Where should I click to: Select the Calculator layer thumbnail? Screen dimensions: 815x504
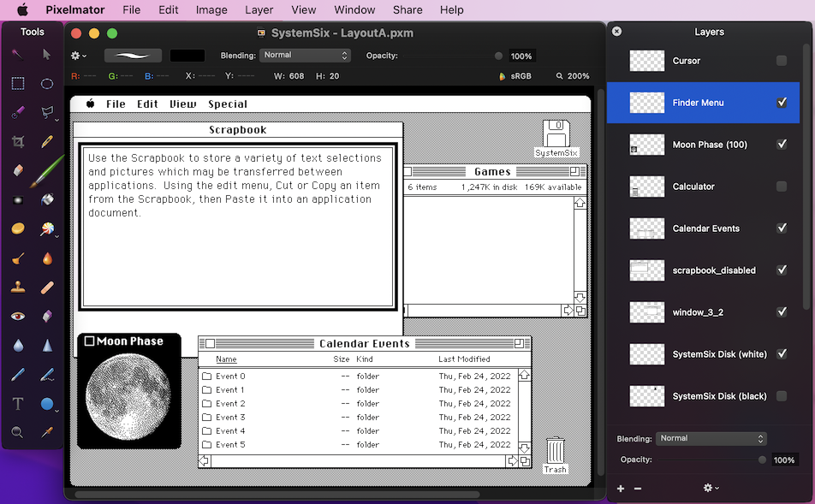click(646, 187)
